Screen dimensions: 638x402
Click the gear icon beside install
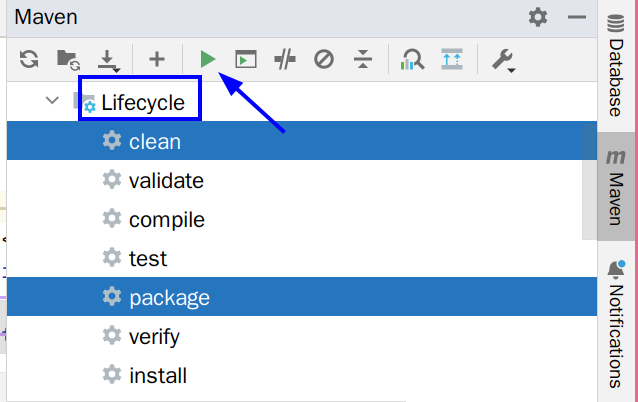[x=112, y=375]
